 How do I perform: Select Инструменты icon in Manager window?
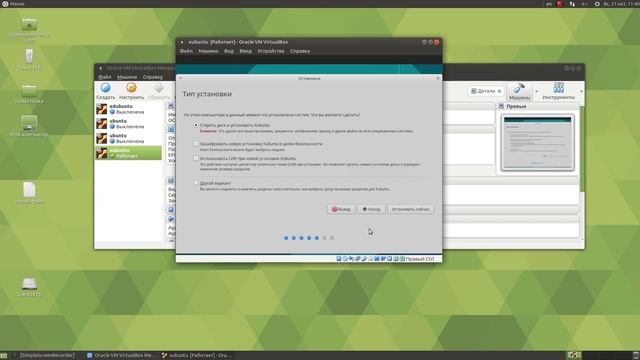pyautogui.click(x=559, y=88)
